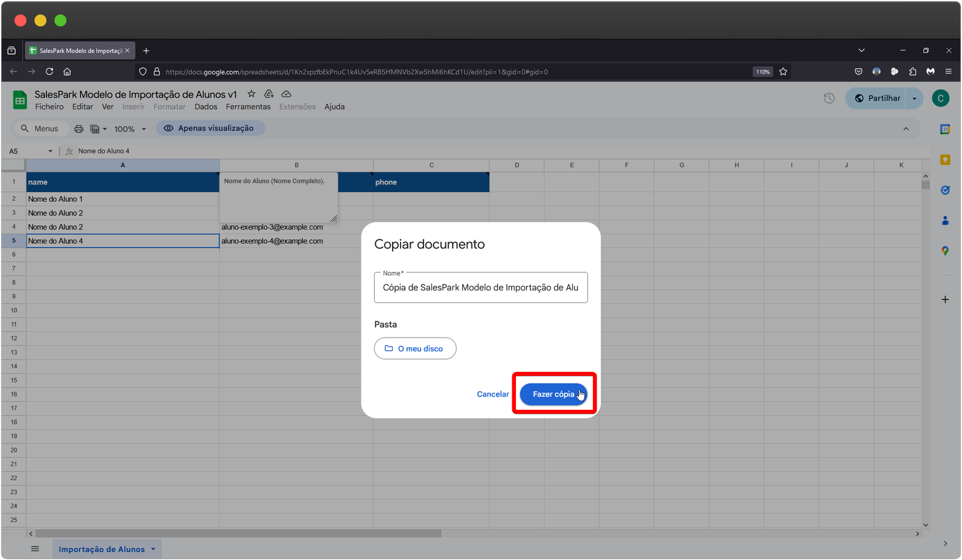Star the document title
Image resolution: width=962 pixels, height=560 pixels.
(251, 94)
